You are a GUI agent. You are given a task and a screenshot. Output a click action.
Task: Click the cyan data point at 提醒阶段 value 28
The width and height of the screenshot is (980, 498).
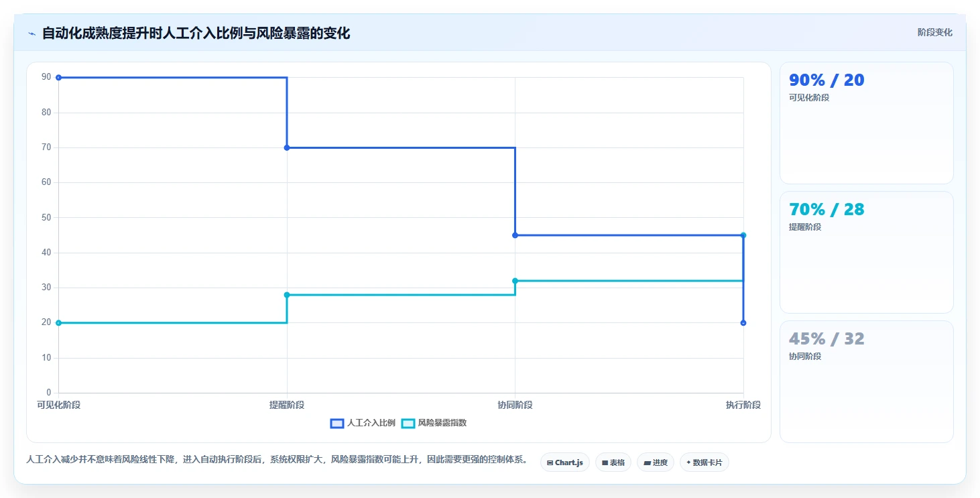pyautogui.click(x=287, y=295)
